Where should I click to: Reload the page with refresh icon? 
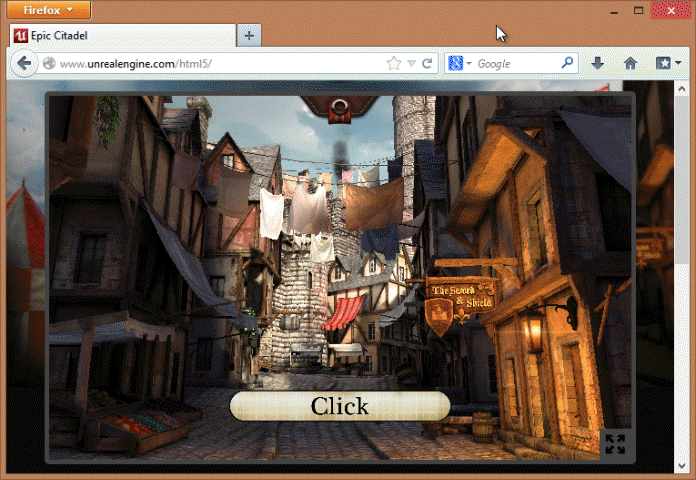[x=427, y=63]
